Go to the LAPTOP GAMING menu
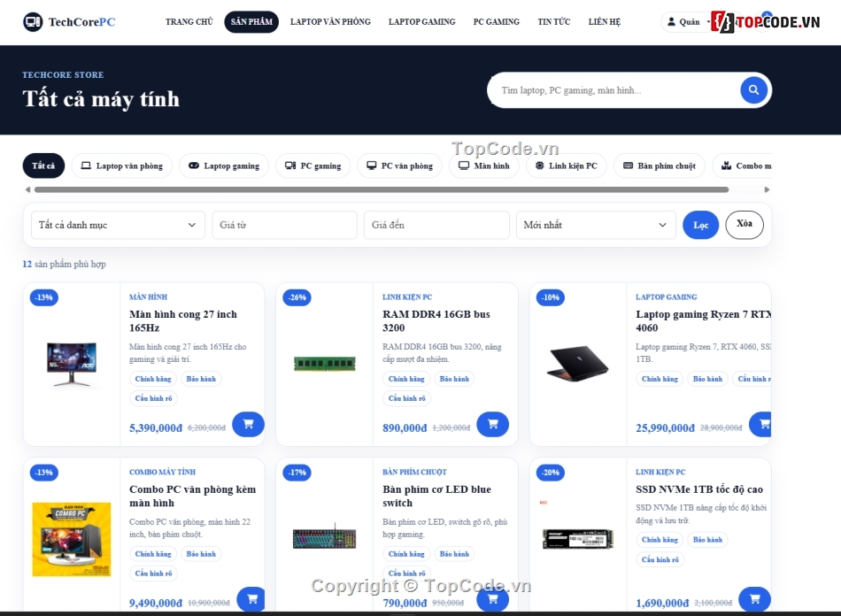This screenshot has width=841, height=616. click(421, 22)
